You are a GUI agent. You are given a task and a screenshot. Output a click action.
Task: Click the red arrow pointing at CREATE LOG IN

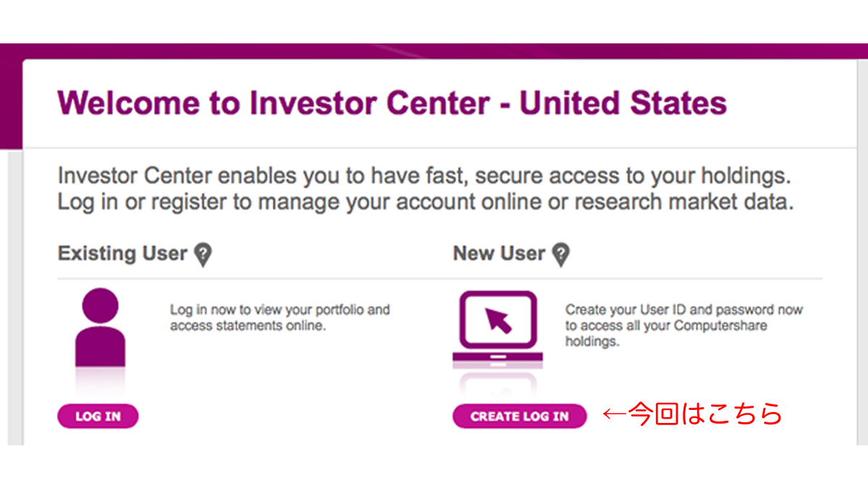coord(613,414)
